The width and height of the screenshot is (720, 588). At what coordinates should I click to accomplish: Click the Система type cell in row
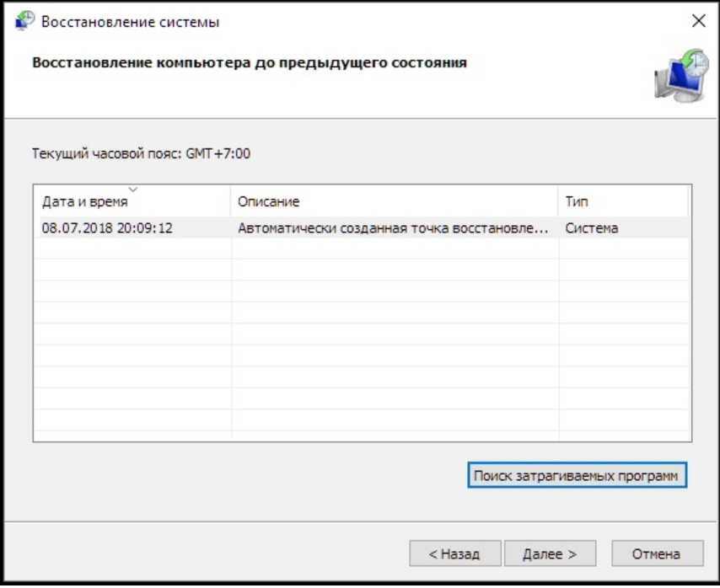click(x=591, y=227)
